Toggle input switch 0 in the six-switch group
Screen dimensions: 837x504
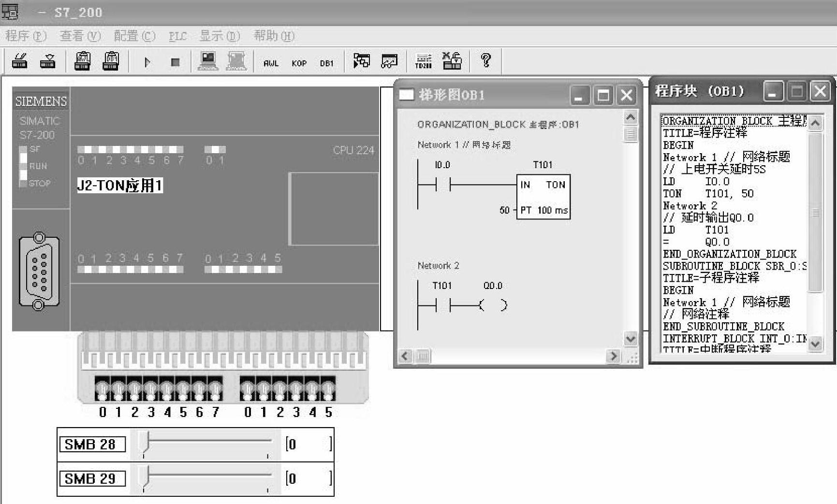[x=248, y=389]
